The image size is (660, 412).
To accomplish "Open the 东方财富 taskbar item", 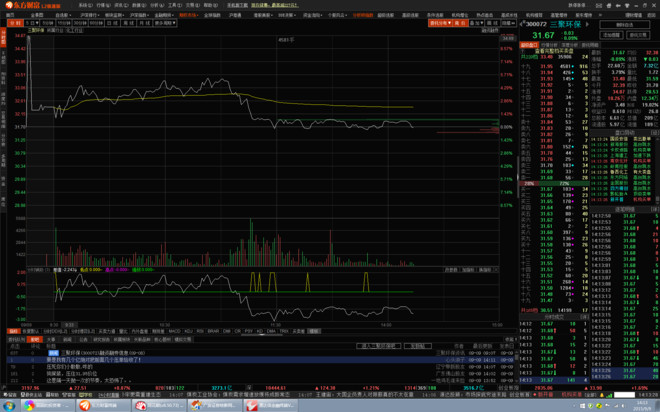I will pyautogui.click(x=102, y=406).
